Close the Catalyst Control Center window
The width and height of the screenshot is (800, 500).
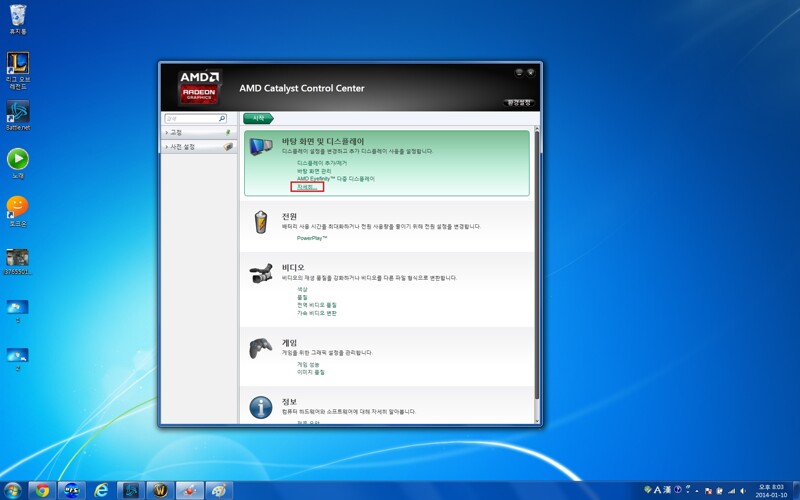pos(530,72)
